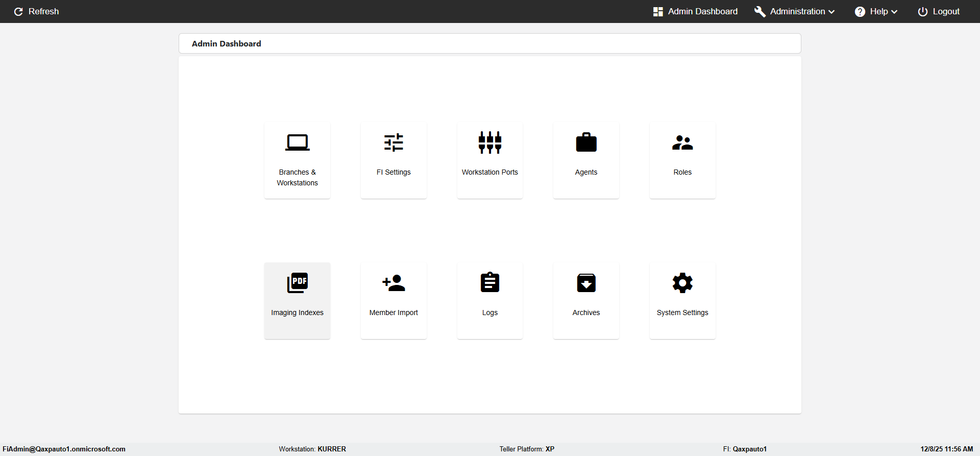Click the Refresh text button

[43, 11]
